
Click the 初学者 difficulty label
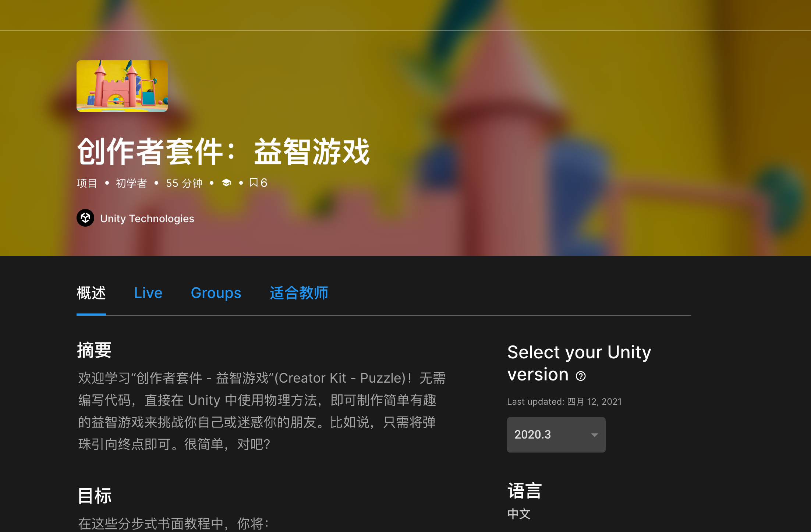pyautogui.click(x=131, y=183)
